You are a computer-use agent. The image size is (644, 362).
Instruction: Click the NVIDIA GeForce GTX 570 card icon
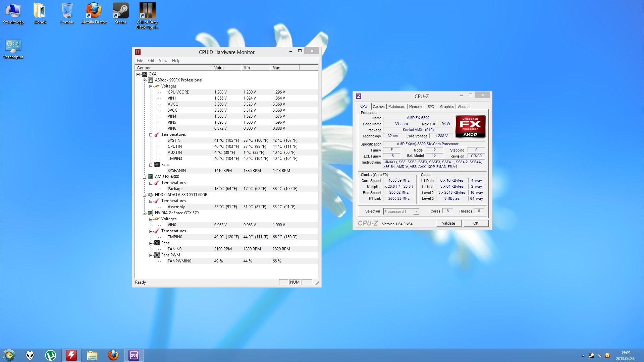pos(151,213)
